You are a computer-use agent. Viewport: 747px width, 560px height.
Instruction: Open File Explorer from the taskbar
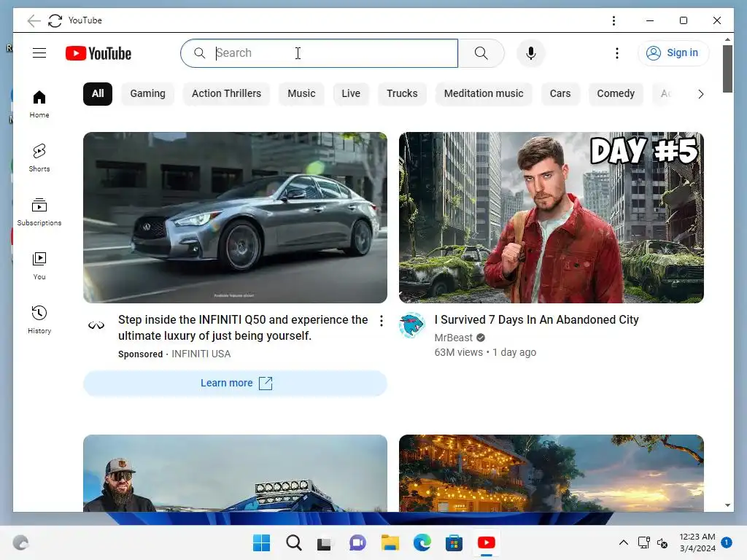pyautogui.click(x=390, y=542)
